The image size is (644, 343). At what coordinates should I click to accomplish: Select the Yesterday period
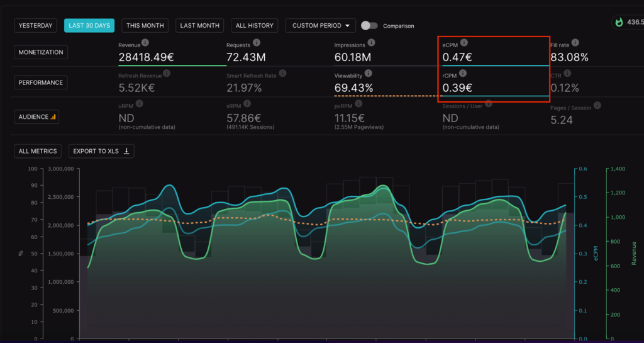tap(36, 26)
